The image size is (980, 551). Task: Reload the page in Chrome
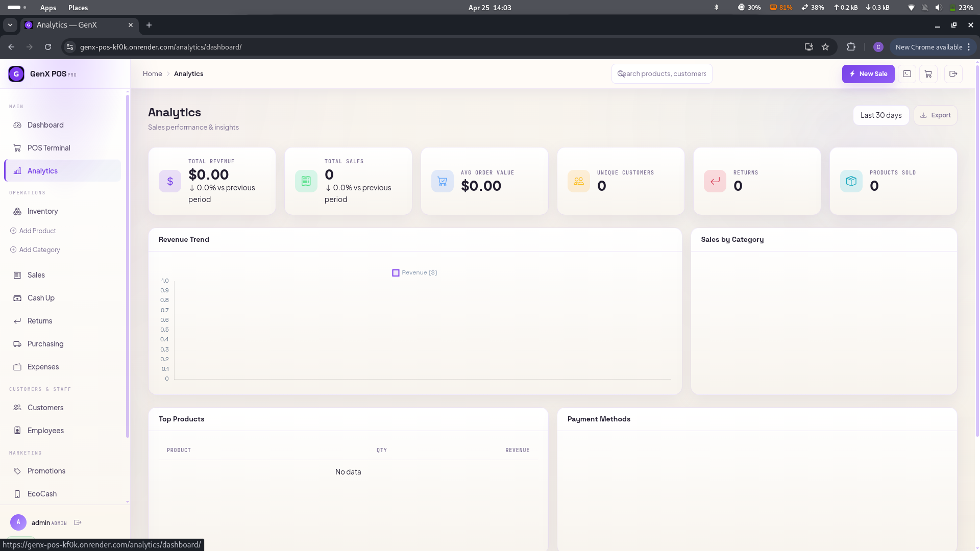pyautogui.click(x=48, y=47)
